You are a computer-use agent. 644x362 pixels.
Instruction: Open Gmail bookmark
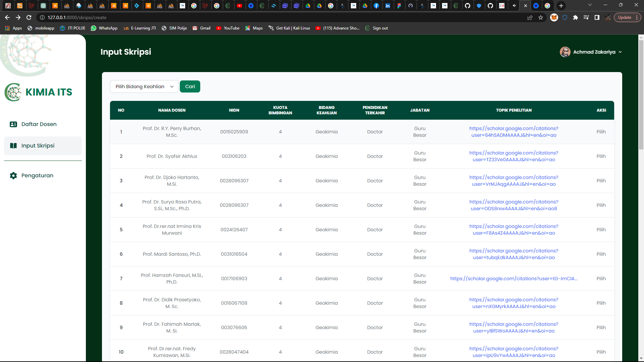(201, 28)
